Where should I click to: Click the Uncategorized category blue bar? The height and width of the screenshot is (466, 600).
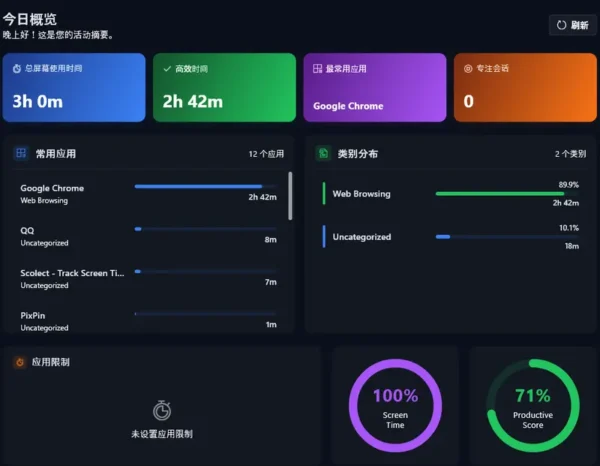pyautogui.click(x=507, y=237)
